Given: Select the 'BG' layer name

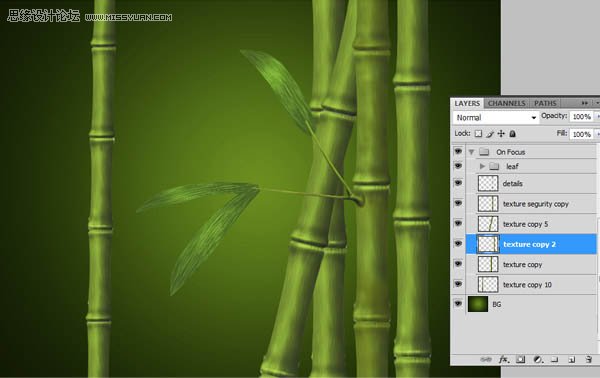Looking at the screenshot, I should 496,305.
